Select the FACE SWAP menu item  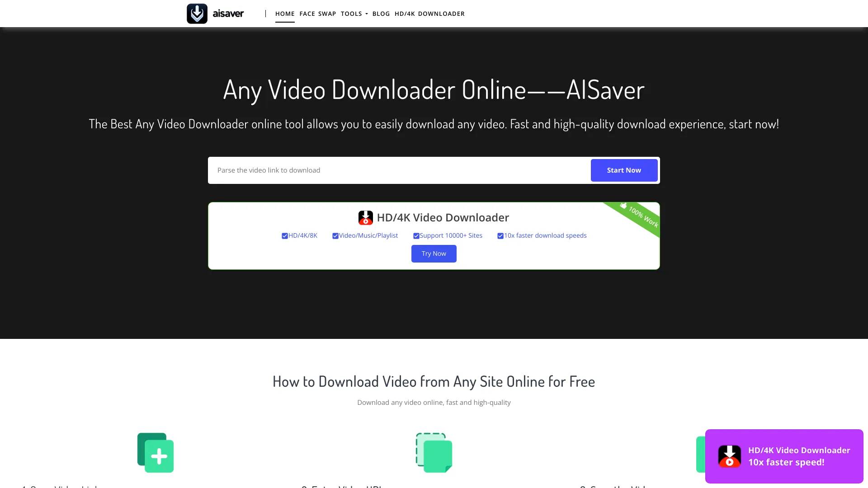pos(318,13)
